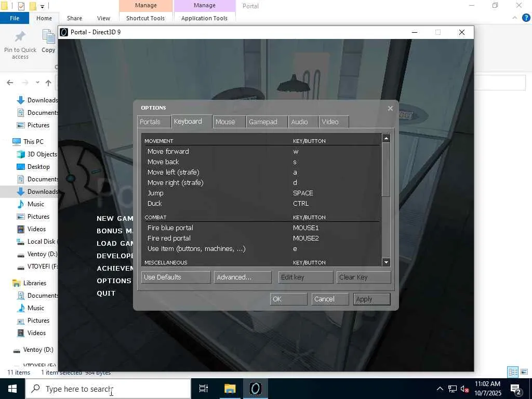Select the Fire blue portal row
Screen dimensions: 532x399
[x=261, y=228]
